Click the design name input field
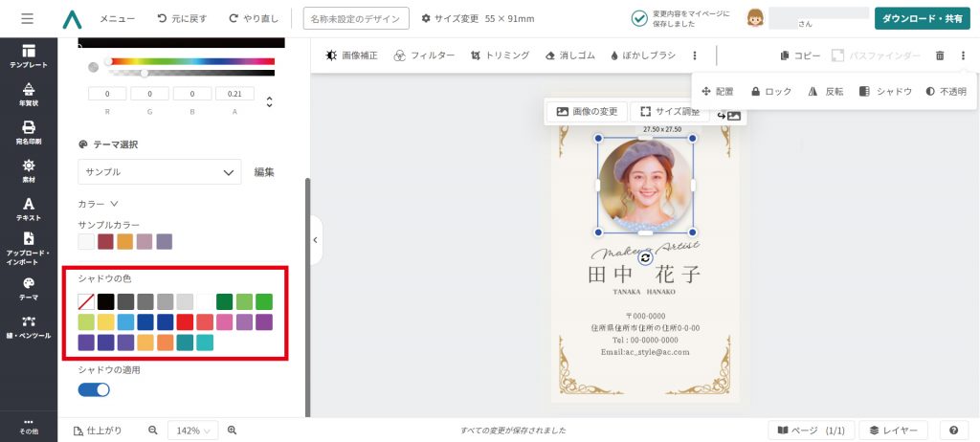Image resolution: width=980 pixels, height=442 pixels. (356, 18)
